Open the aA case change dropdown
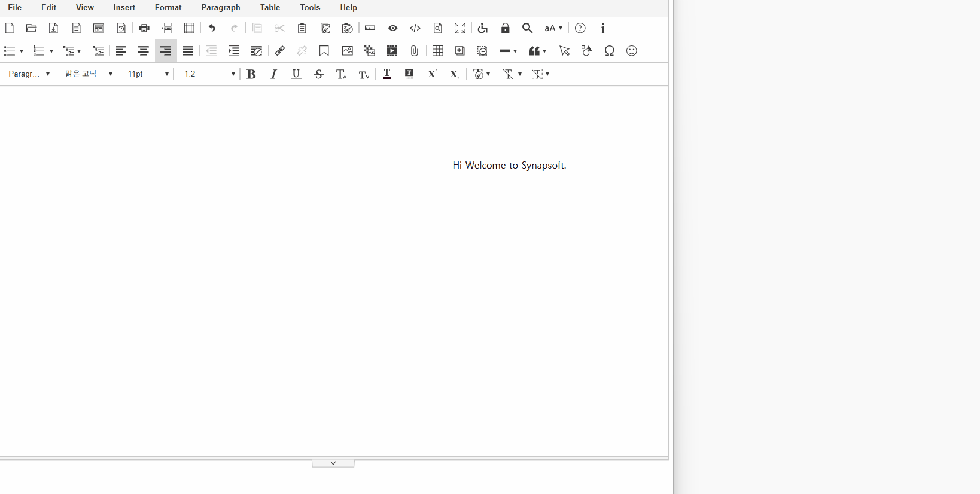This screenshot has width=980, height=494. [553, 28]
